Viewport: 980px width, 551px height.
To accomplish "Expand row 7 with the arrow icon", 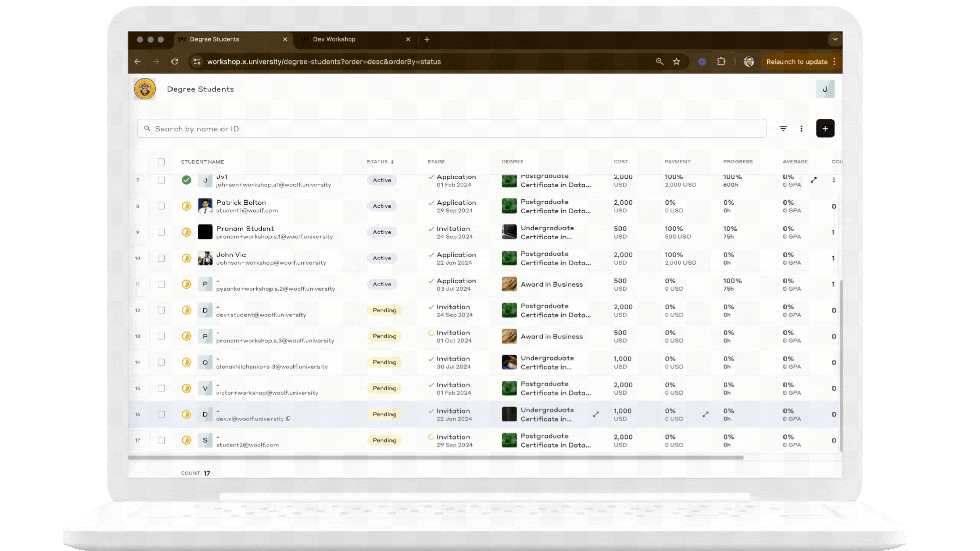I will (814, 180).
